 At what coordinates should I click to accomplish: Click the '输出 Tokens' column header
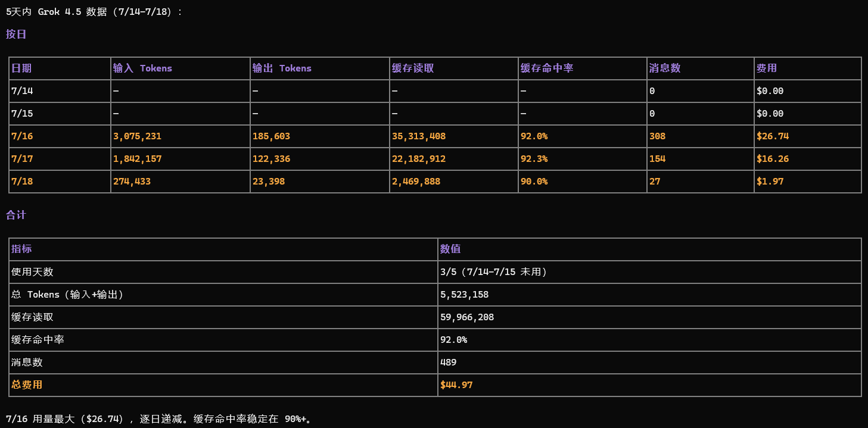tap(282, 68)
